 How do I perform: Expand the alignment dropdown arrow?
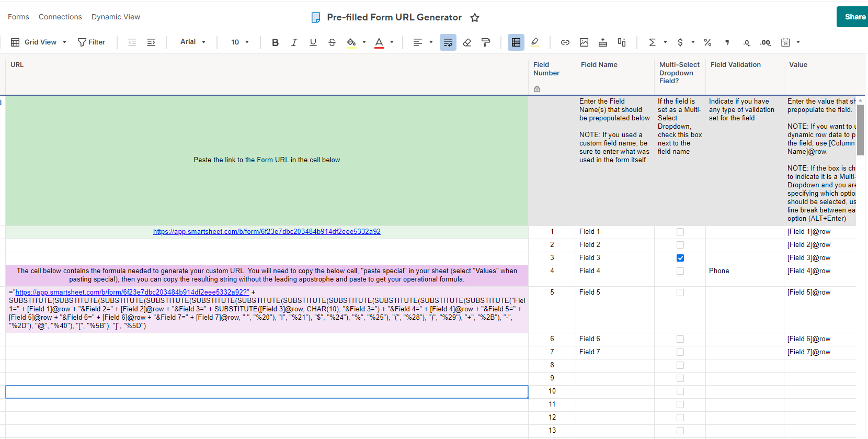click(x=431, y=42)
